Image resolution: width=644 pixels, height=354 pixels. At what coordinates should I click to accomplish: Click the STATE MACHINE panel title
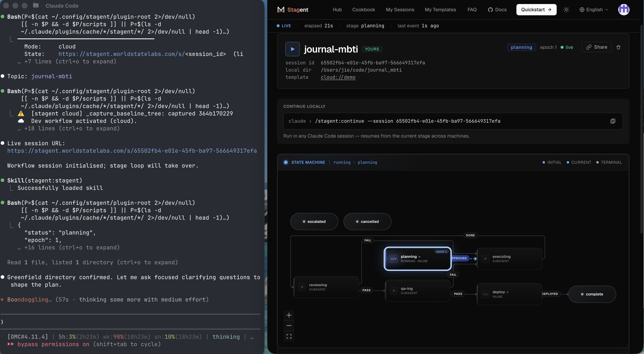[x=308, y=162]
